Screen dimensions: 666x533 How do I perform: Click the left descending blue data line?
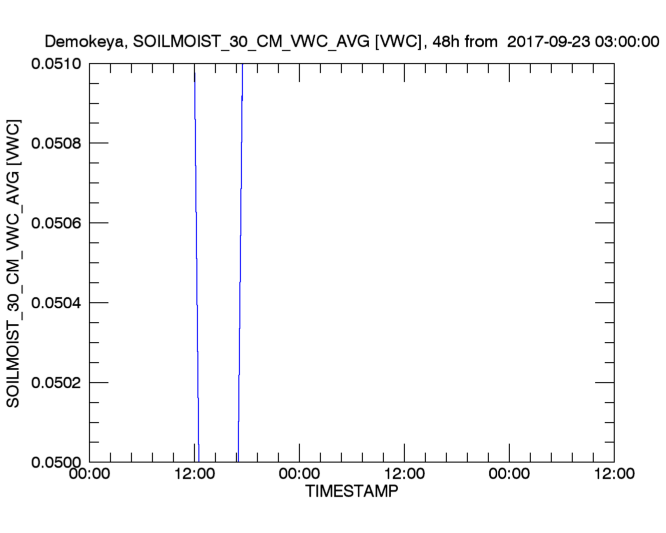[x=197, y=260]
